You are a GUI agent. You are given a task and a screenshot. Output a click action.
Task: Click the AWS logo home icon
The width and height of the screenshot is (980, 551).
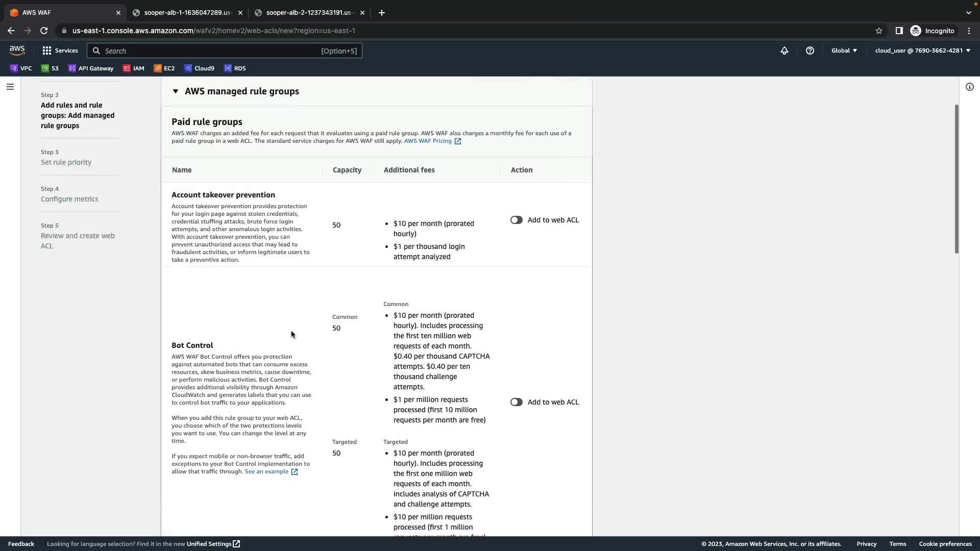(17, 50)
